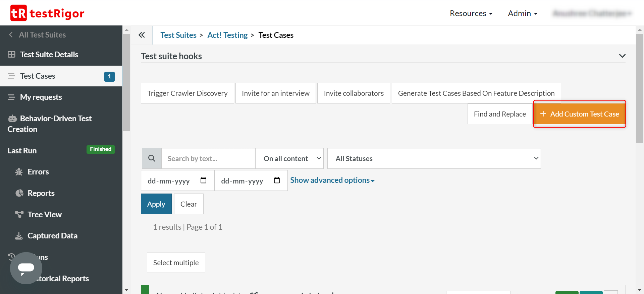The height and width of the screenshot is (294, 644).
Task: Open the All Statuses dropdown
Action: click(x=434, y=158)
